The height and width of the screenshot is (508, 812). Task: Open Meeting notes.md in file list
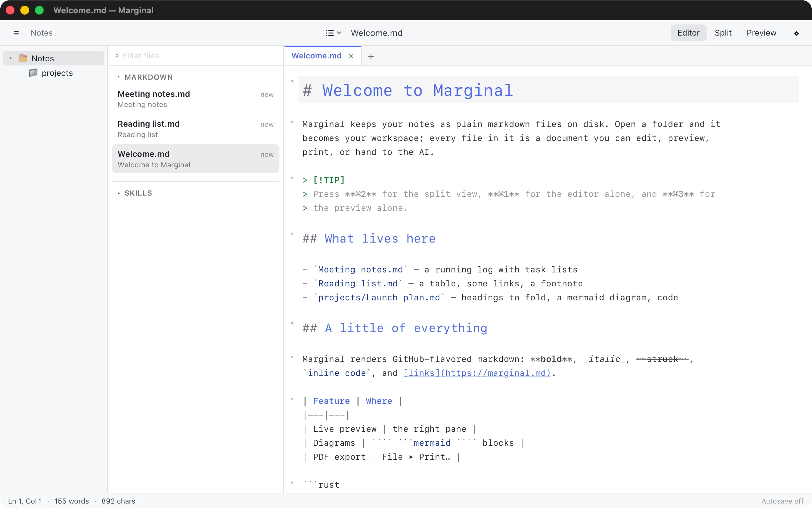[x=196, y=99]
